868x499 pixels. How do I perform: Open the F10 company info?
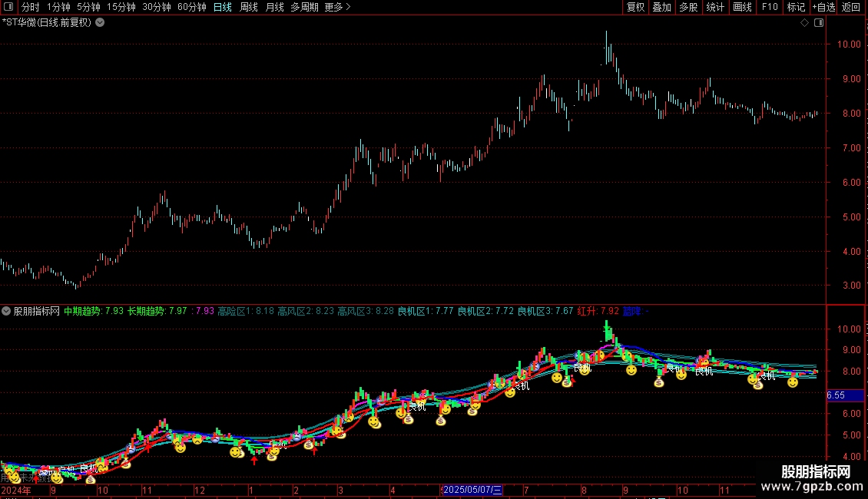(x=770, y=7)
